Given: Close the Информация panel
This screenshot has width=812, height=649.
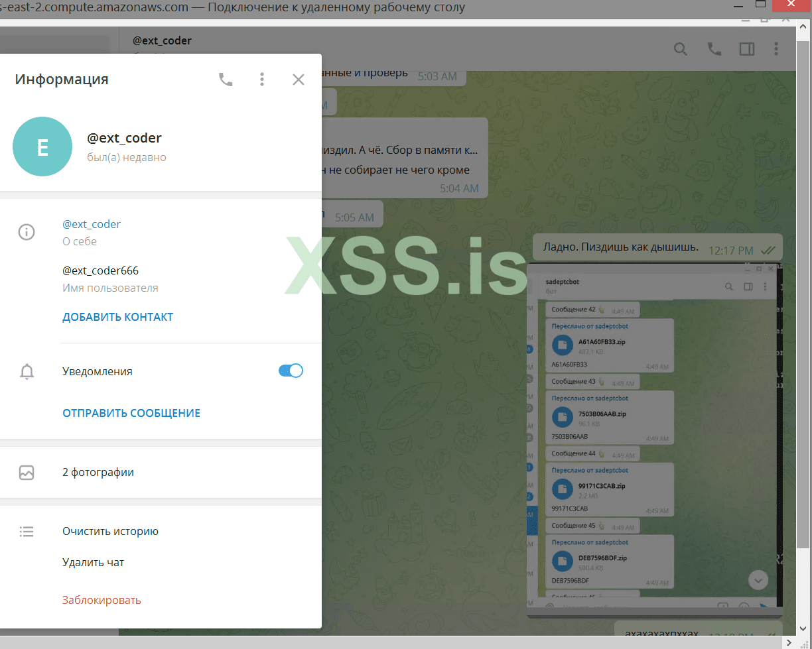Looking at the screenshot, I should (299, 80).
